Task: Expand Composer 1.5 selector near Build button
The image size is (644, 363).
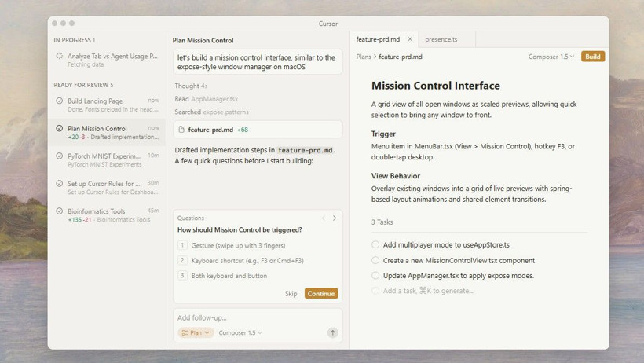Action: (551, 57)
